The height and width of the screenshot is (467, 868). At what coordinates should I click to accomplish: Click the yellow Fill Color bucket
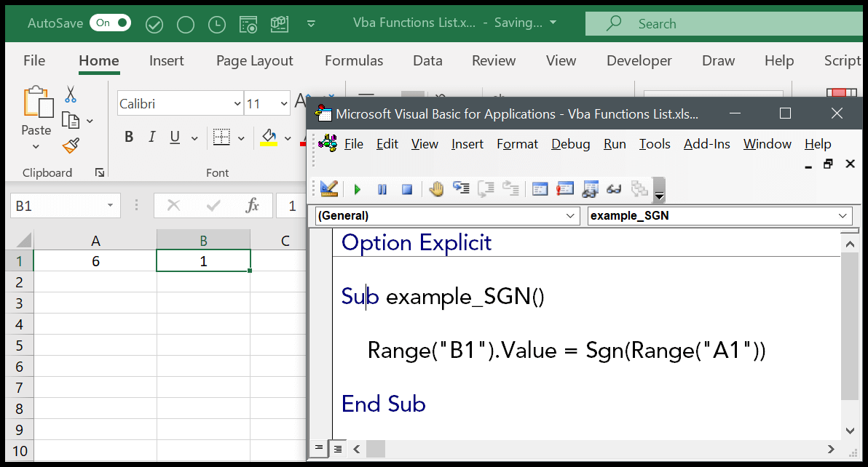click(x=269, y=137)
